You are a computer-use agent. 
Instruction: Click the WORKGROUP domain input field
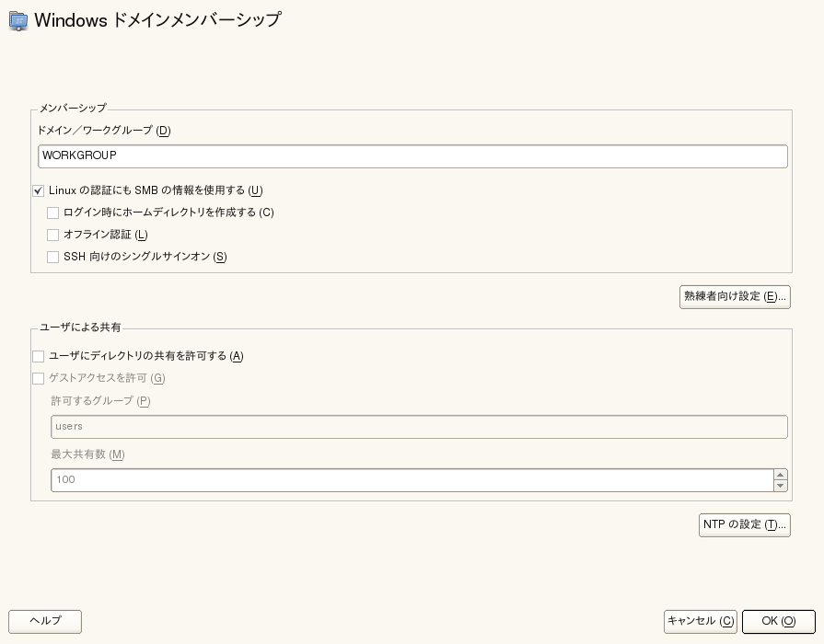(x=412, y=155)
